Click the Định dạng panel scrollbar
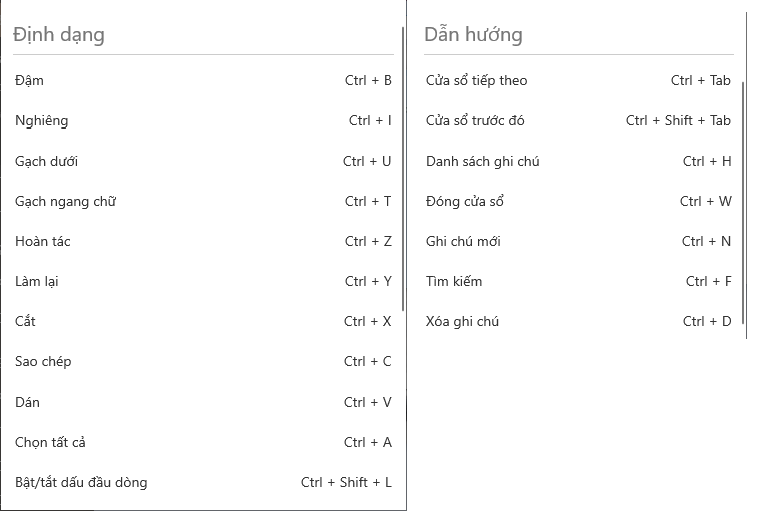 (403, 169)
